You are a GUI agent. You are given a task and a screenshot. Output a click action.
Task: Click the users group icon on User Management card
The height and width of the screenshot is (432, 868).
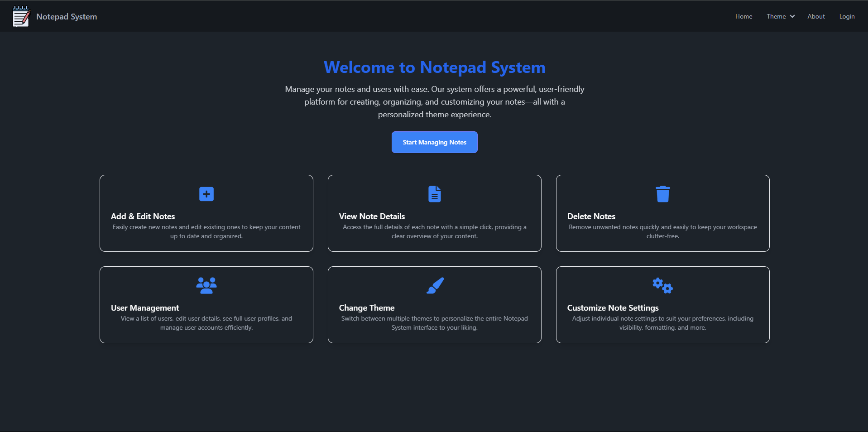click(206, 286)
